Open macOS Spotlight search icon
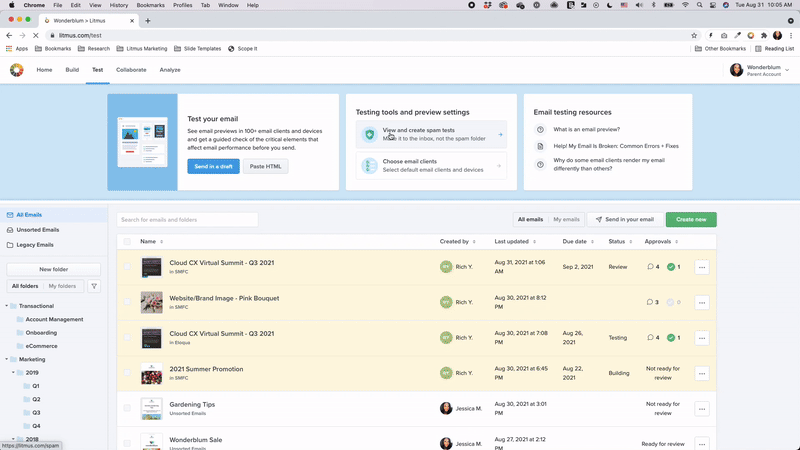800x450 pixels. coord(699,5)
